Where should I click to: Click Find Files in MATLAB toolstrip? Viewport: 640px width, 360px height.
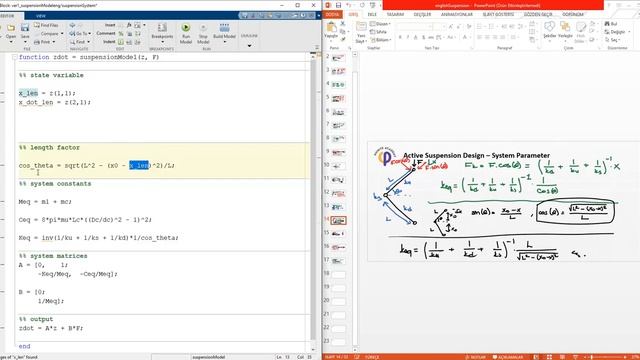coord(46,25)
